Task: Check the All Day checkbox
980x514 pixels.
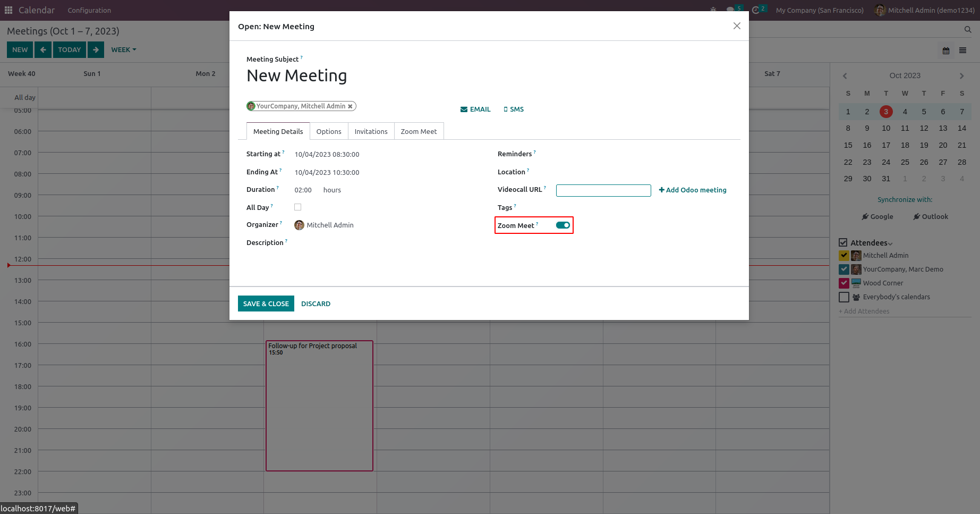Action: tap(297, 207)
